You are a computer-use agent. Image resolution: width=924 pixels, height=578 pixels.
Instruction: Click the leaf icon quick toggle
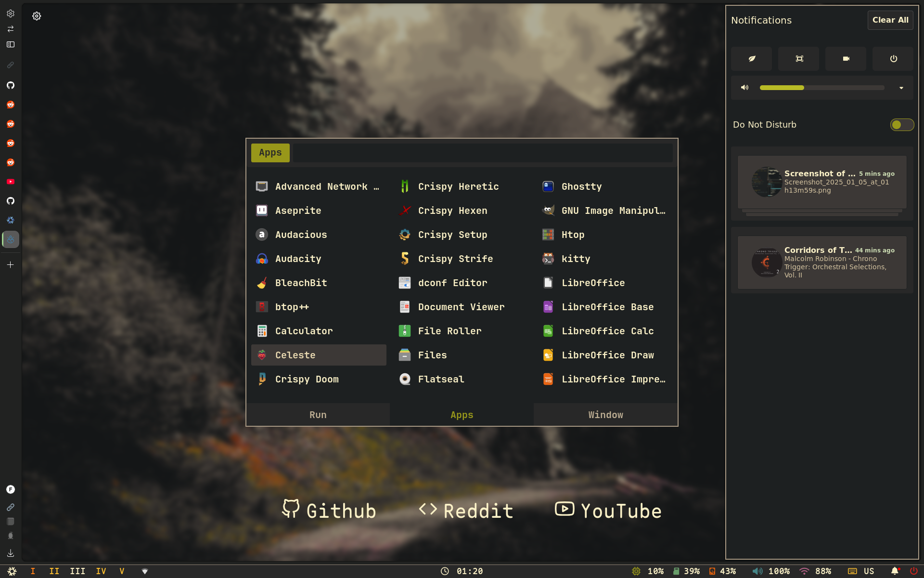pos(751,59)
